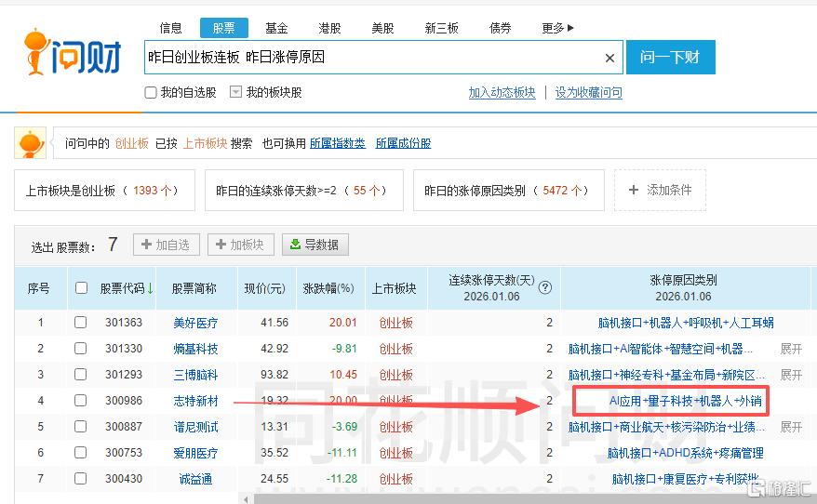
Task: Click the orange mascot avatar icon
Action: point(30,143)
